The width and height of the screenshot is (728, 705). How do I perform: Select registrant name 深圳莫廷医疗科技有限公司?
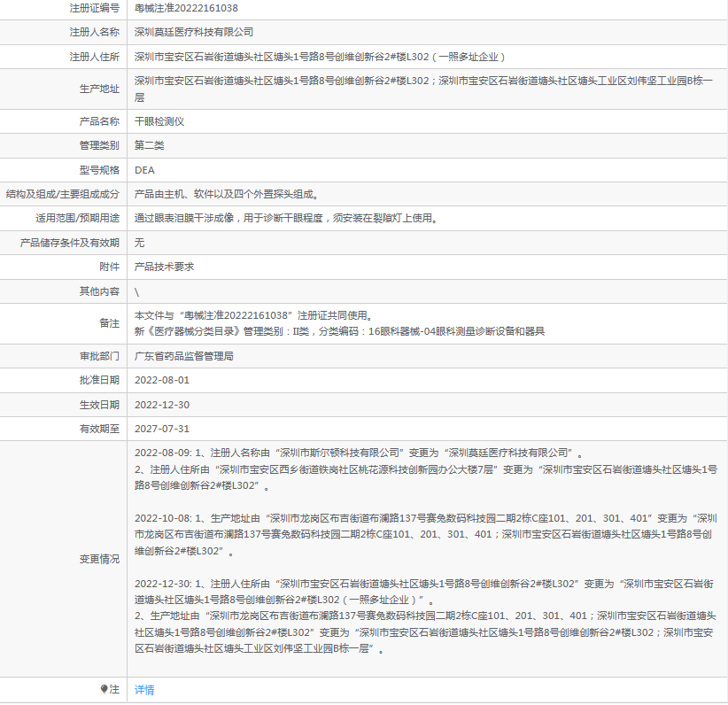pyautogui.click(x=194, y=32)
